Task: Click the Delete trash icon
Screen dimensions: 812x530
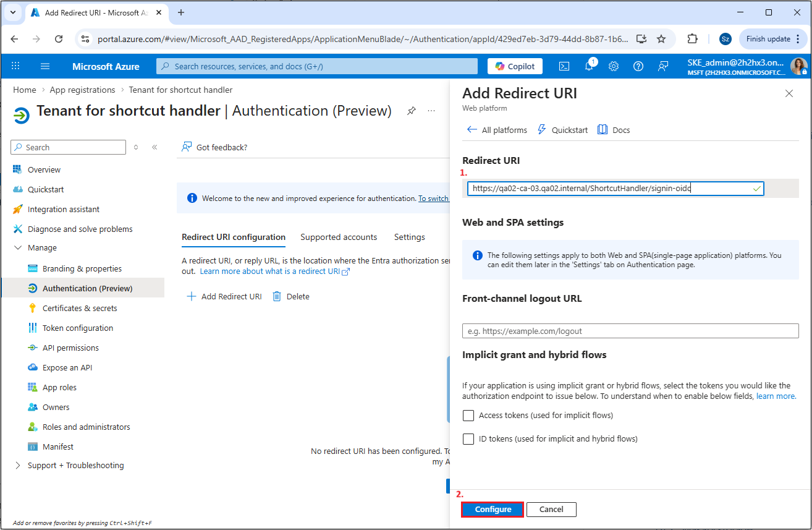Action: tap(277, 296)
